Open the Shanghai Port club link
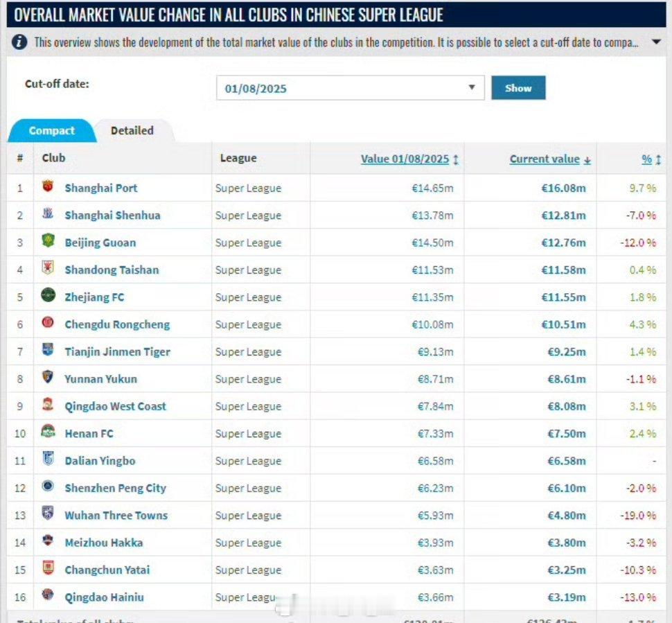Screen dimensions: 672x623 [101, 188]
